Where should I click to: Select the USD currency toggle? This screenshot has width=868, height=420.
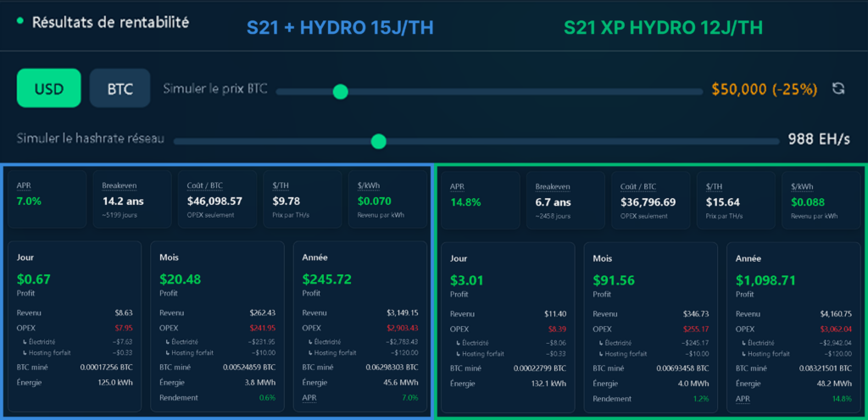49,88
